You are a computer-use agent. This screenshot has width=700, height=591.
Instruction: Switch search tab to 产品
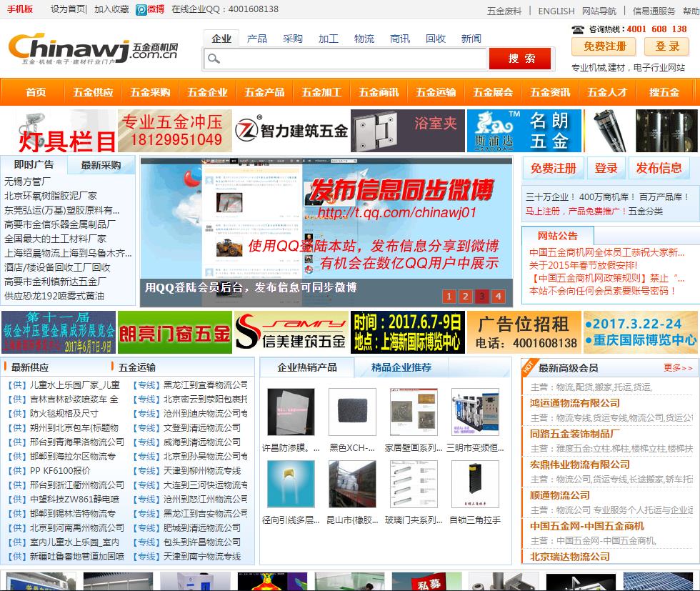[x=257, y=39]
